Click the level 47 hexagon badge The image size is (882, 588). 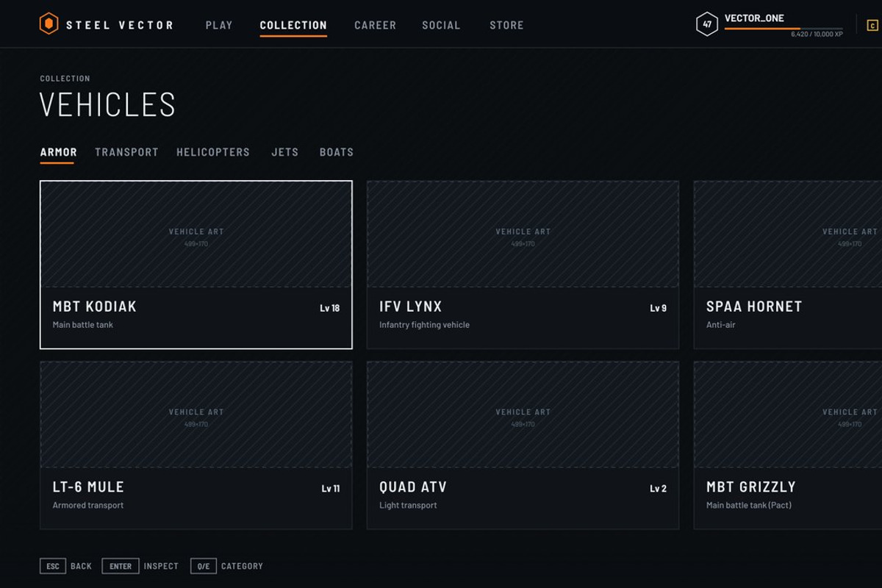(x=707, y=24)
